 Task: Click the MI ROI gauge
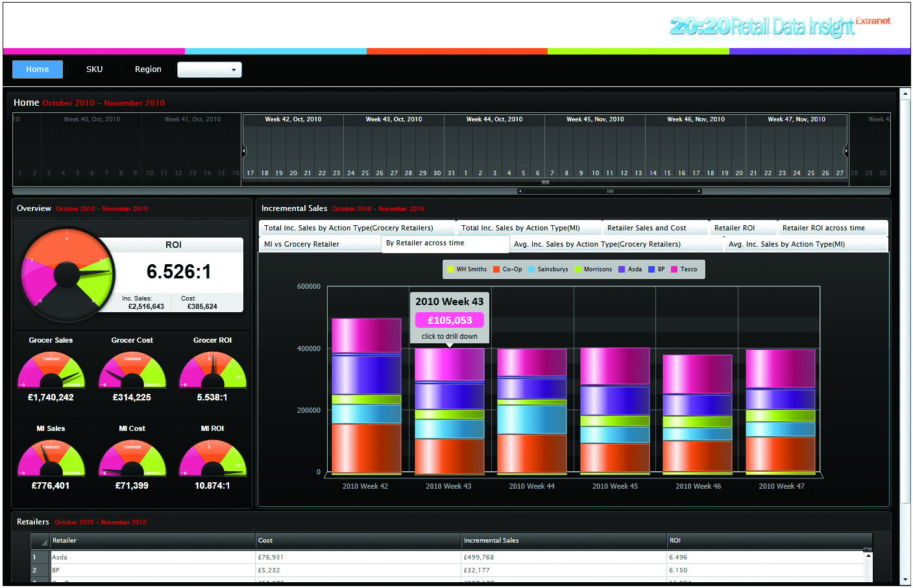point(213,458)
